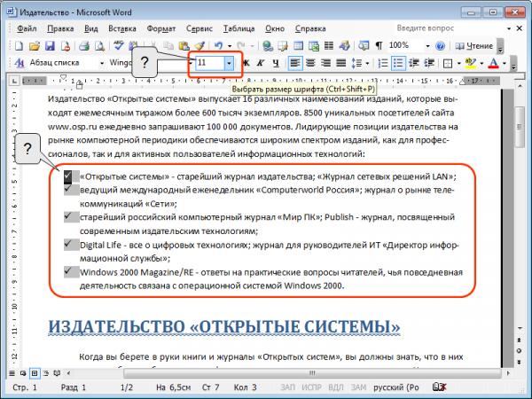Image resolution: width=532 pixels, height=399 pixels.
Task: Save the document with the floppy icon
Action: coord(50,45)
